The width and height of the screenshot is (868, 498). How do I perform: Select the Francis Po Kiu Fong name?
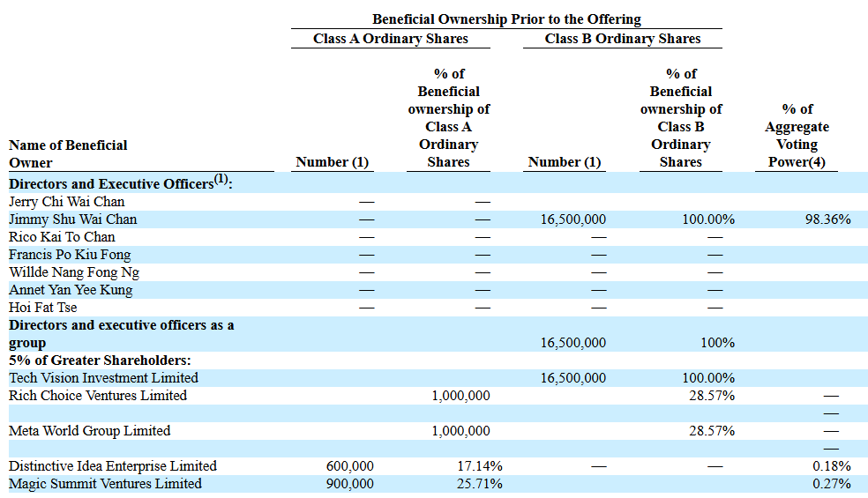tap(70, 255)
